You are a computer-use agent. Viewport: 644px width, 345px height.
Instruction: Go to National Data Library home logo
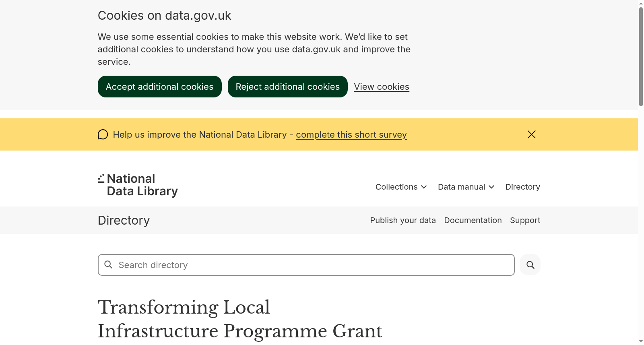coord(138,185)
